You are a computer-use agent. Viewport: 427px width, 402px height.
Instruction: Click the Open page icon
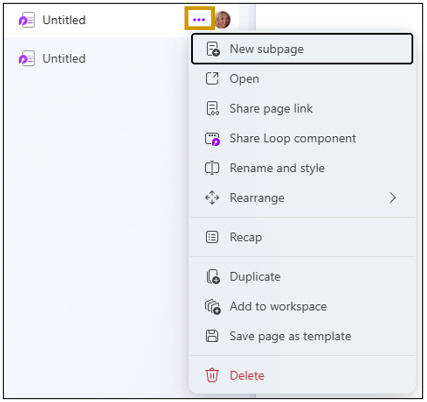[x=212, y=79]
